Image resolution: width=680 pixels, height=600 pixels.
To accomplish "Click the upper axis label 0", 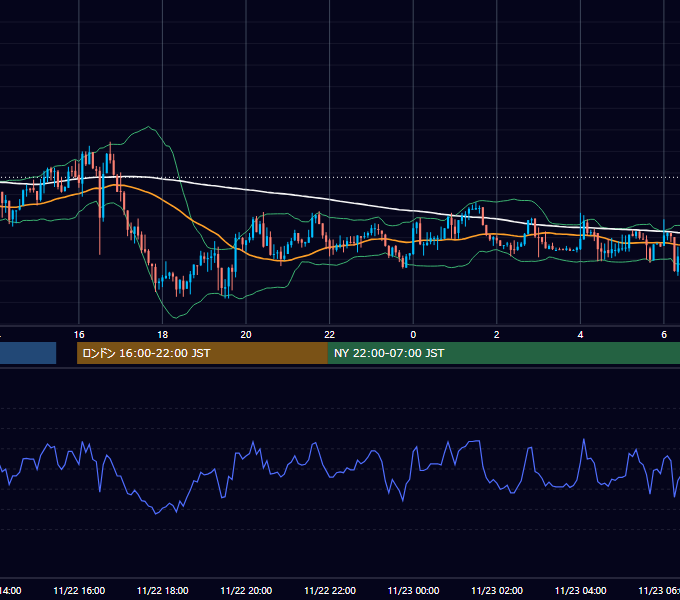I will coord(413,335).
